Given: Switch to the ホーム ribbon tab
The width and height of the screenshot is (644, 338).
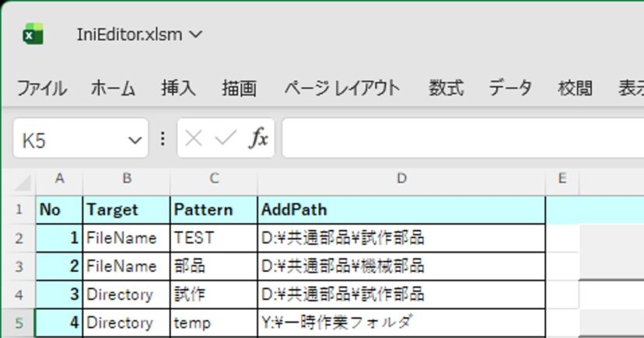Looking at the screenshot, I should (113, 88).
